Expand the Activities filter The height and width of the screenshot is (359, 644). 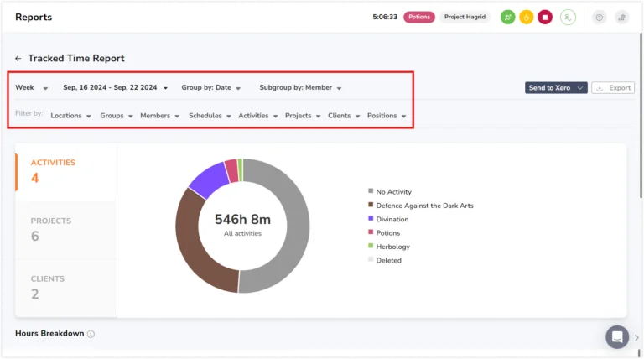click(x=258, y=116)
